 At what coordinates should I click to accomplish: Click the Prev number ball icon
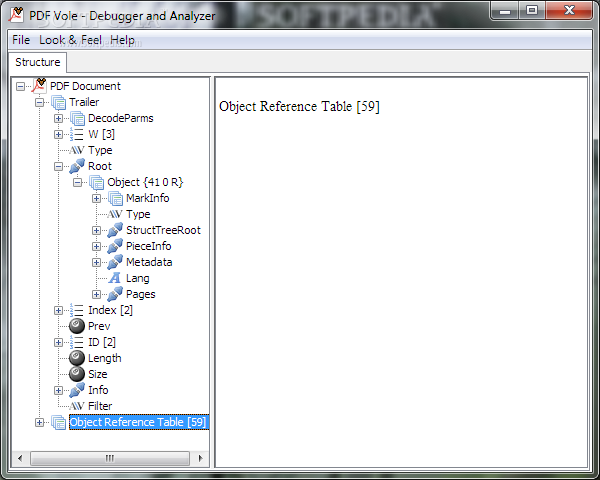pos(77,326)
